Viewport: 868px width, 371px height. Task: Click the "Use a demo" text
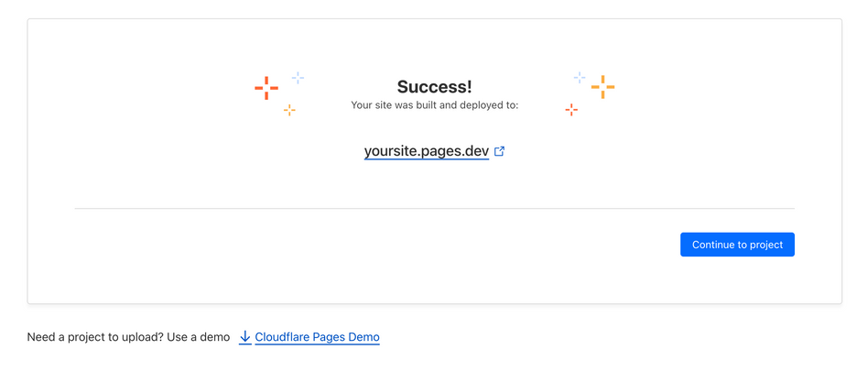(199, 337)
